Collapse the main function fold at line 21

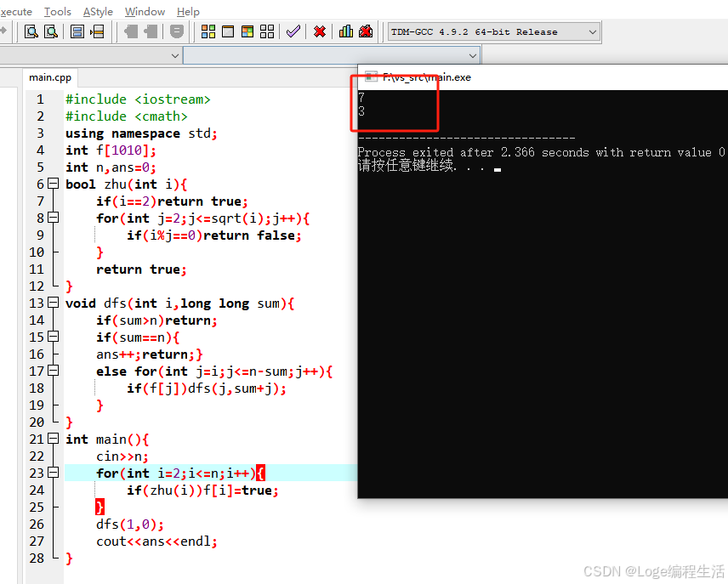(x=54, y=439)
